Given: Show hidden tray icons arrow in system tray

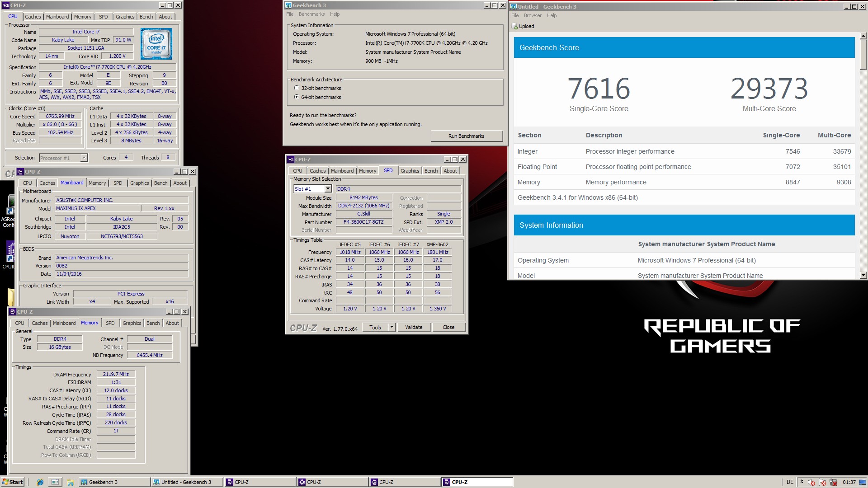Looking at the screenshot, I should 802,482.
